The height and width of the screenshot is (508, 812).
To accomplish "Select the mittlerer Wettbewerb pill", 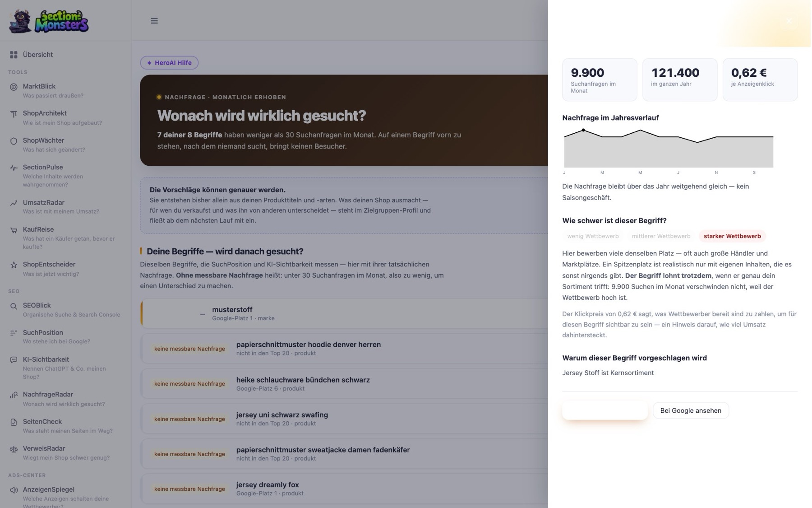I will [x=661, y=236].
